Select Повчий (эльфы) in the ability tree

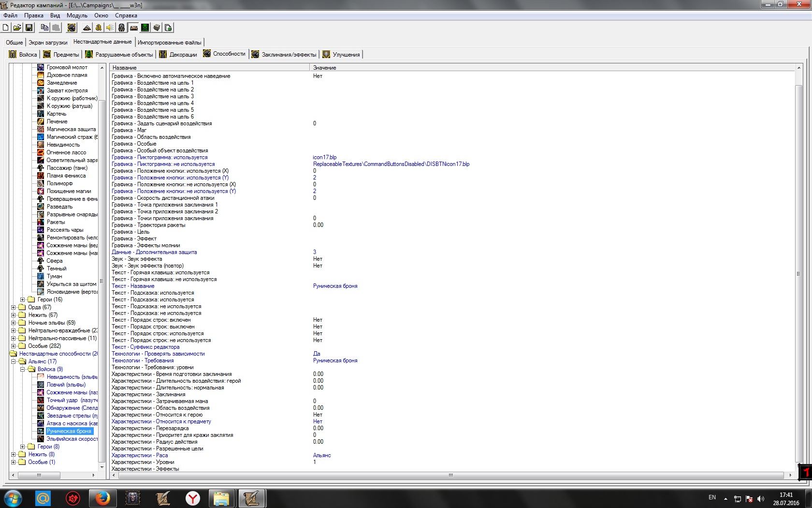point(66,385)
